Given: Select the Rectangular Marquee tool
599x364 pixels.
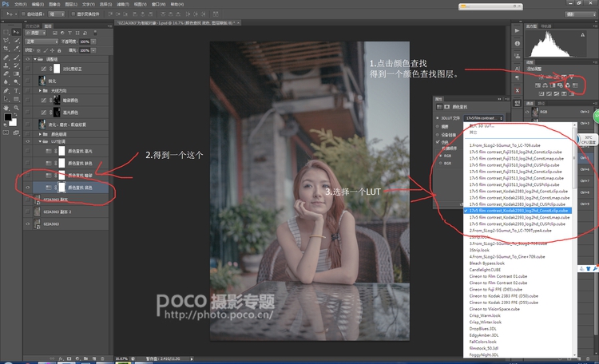Looking at the screenshot, I should point(6,32).
